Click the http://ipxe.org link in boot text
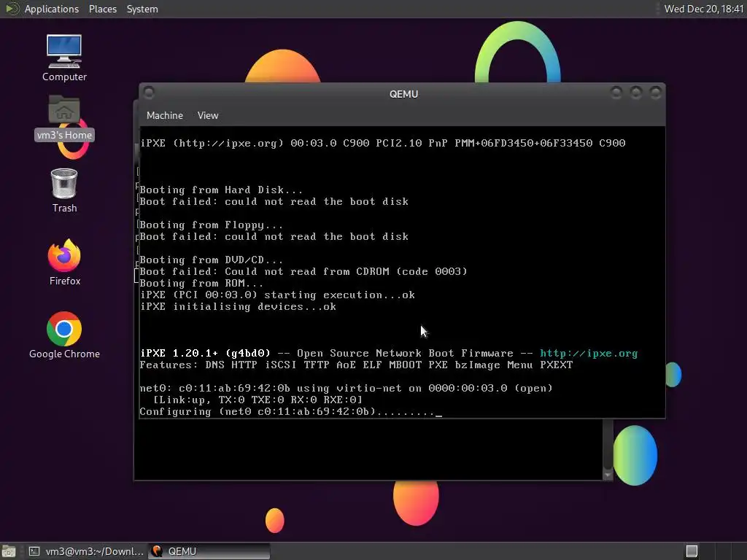 pyautogui.click(x=589, y=354)
